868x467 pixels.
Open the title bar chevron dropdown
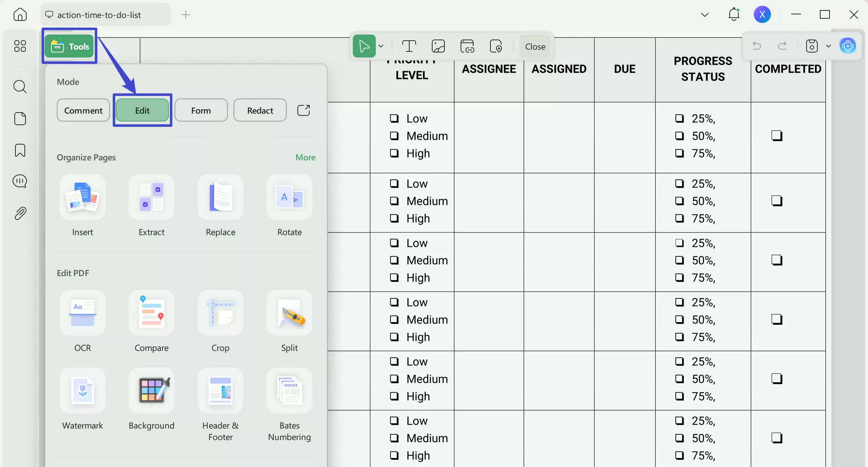tap(705, 15)
